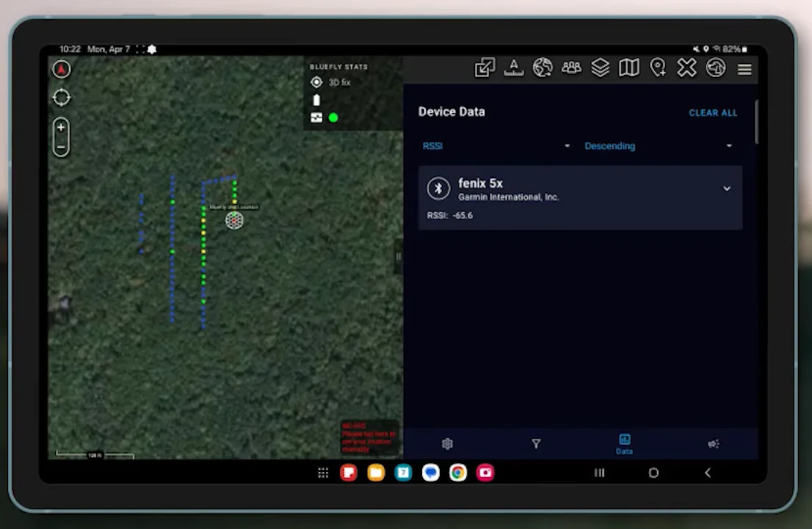This screenshot has width=812, height=529.
Task: Tap the broadcast megaphone icon at bottom right
Action: click(712, 444)
